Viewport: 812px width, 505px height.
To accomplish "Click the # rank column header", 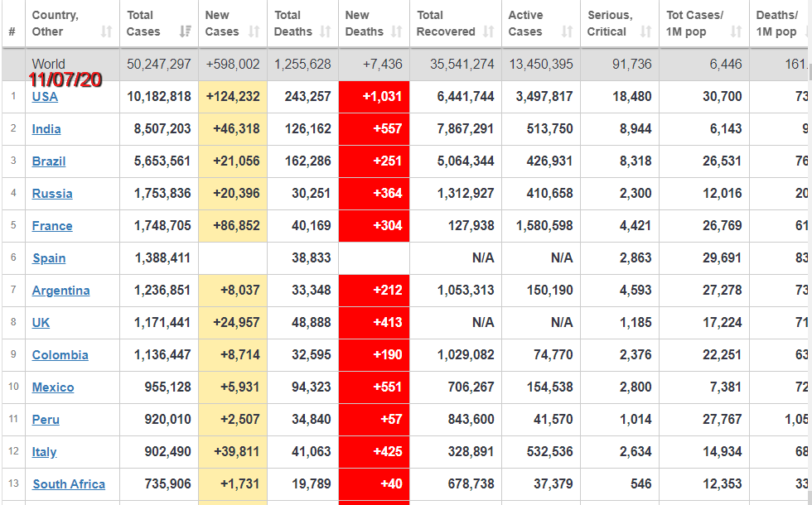I will (x=12, y=31).
